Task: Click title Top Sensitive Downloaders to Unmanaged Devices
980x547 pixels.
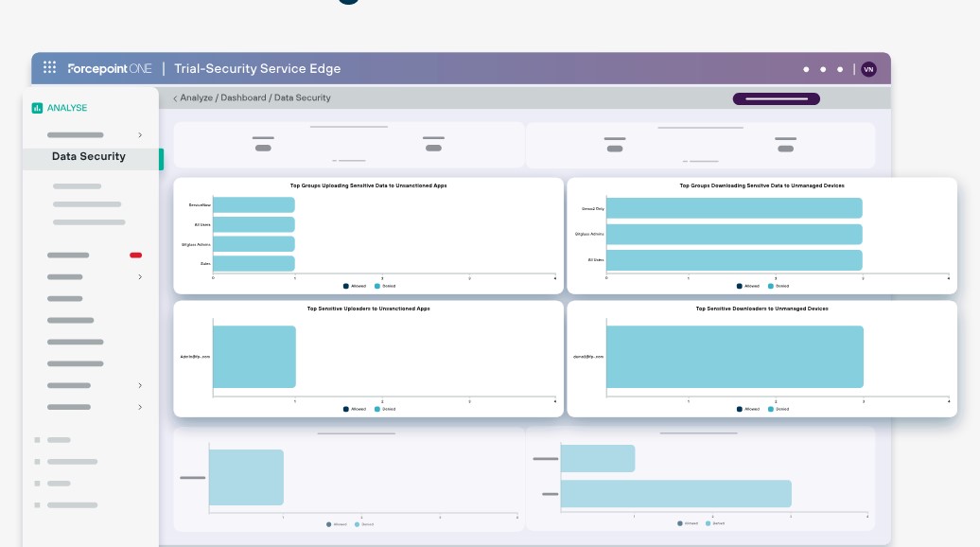Action: pos(761,309)
